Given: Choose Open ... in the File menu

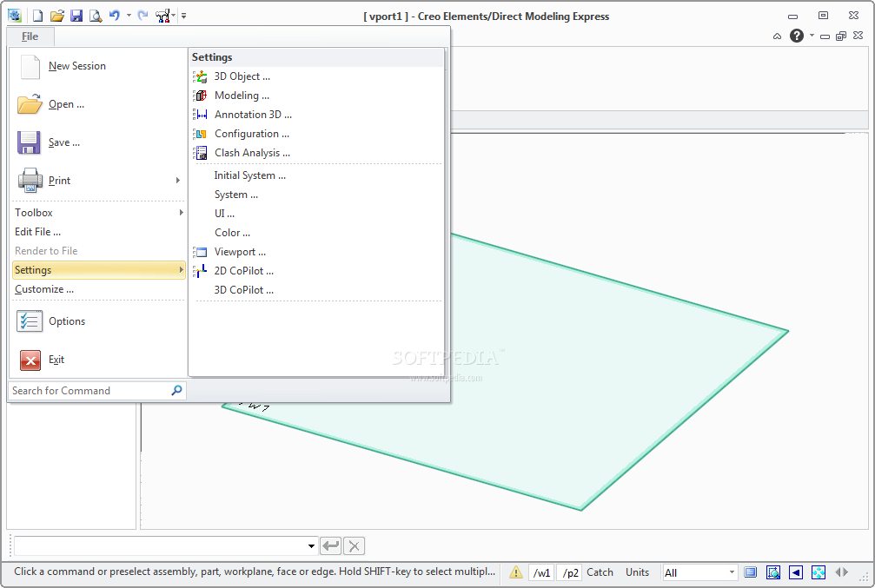Looking at the screenshot, I should (98, 104).
